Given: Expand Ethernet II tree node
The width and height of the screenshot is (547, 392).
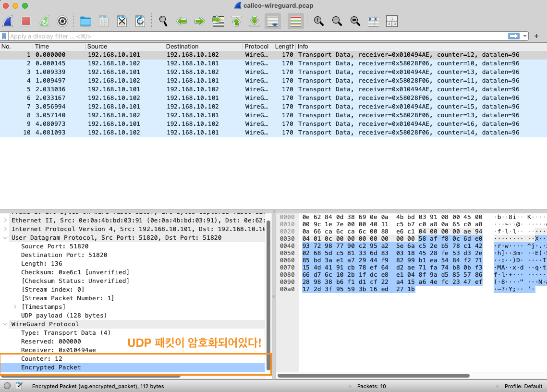Looking at the screenshot, I should [x=5, y=220].
